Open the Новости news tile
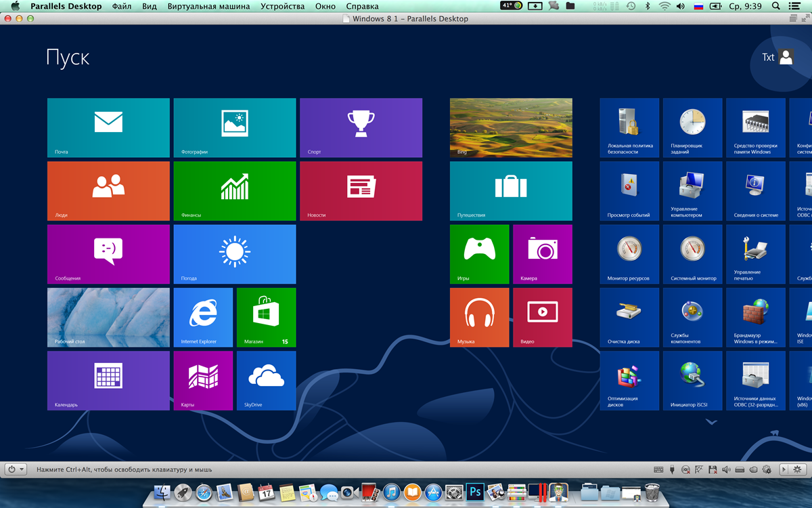 tap(361, 191)
